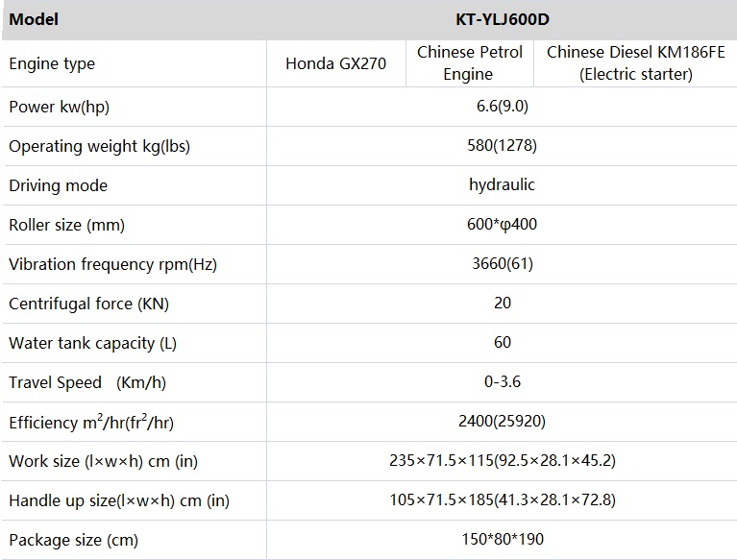Click the Package size 150*80*190 value
737x560 pixels.
click(502, 539)
